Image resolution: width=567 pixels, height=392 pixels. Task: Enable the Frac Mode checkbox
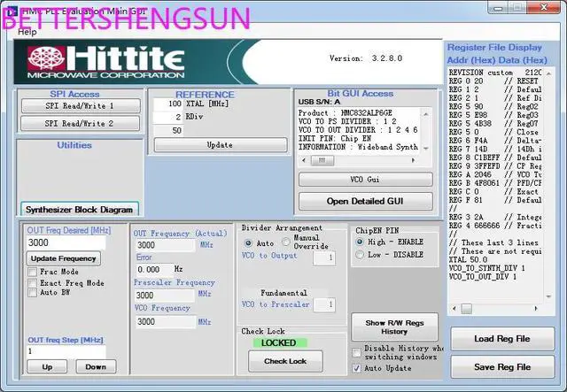pyautogui.click(x=33, y=272)
